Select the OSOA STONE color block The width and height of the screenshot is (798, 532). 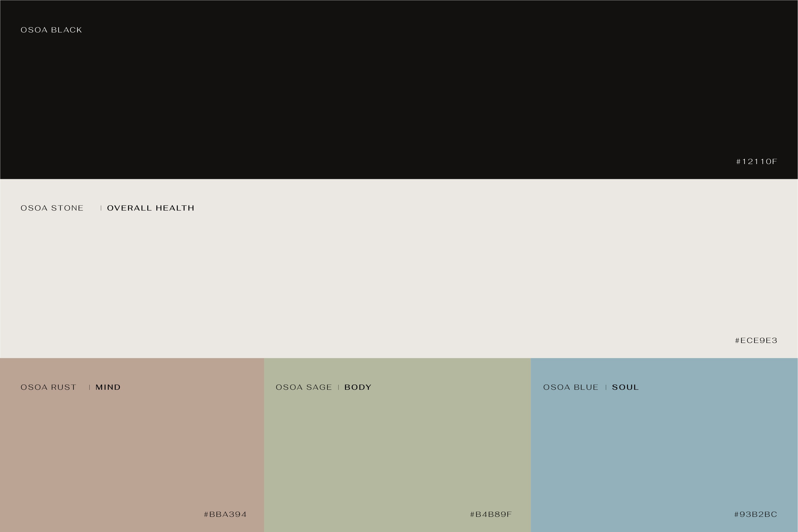click(399, 271)
